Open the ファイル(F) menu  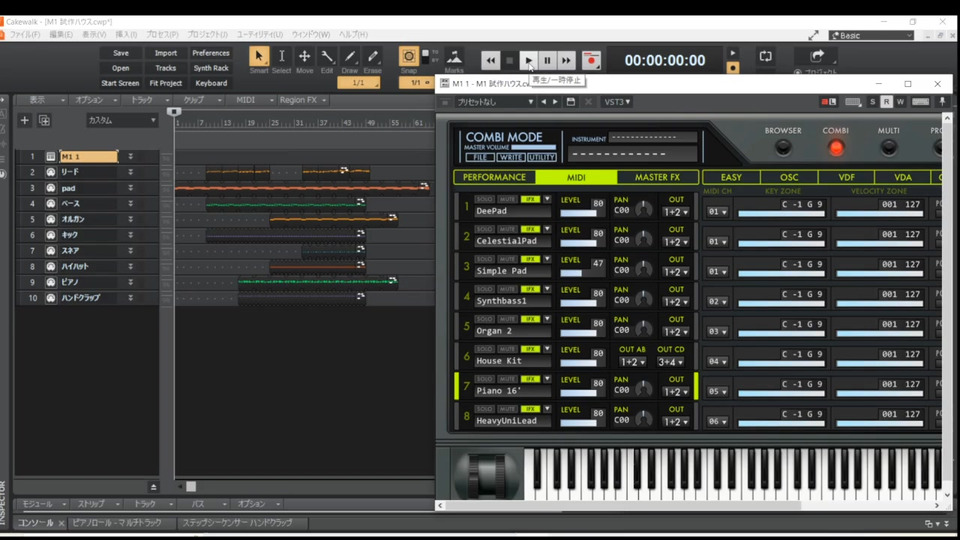point(24,35)
